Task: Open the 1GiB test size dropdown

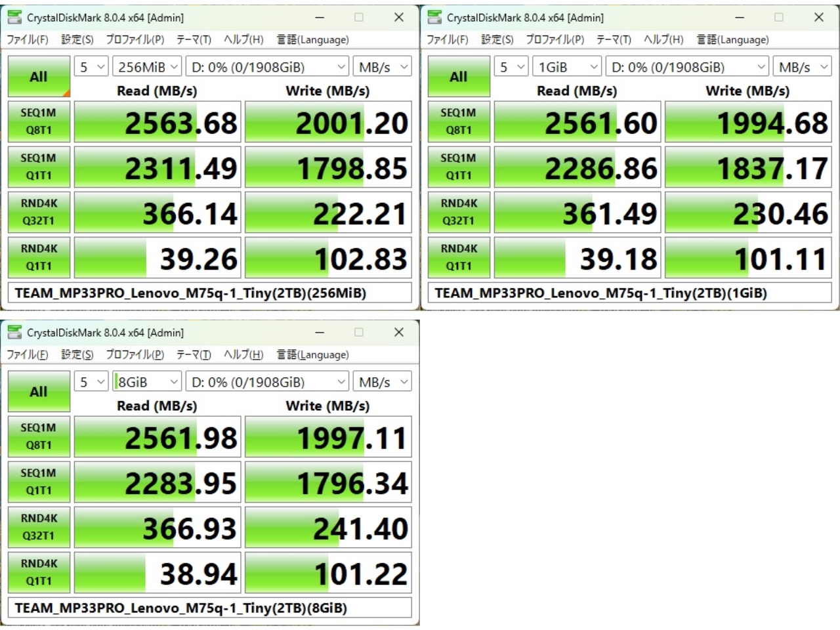Action: (567, 67)
